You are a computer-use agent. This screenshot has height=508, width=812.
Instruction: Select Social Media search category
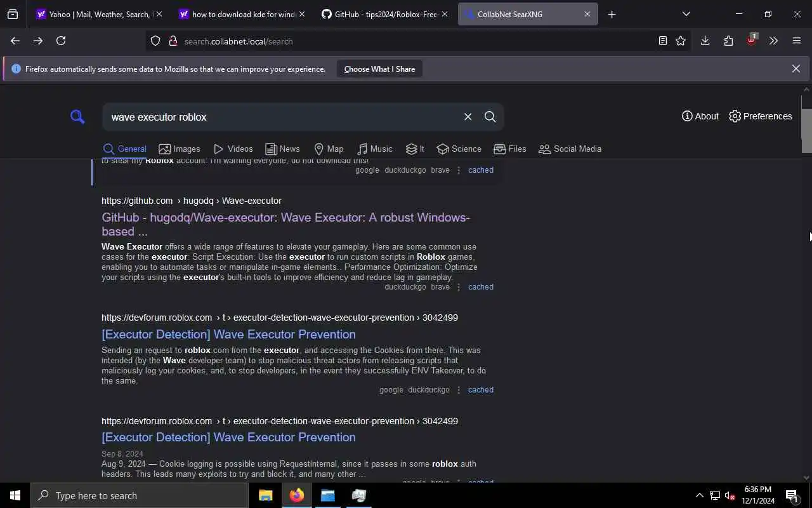[x=570, y=149]
